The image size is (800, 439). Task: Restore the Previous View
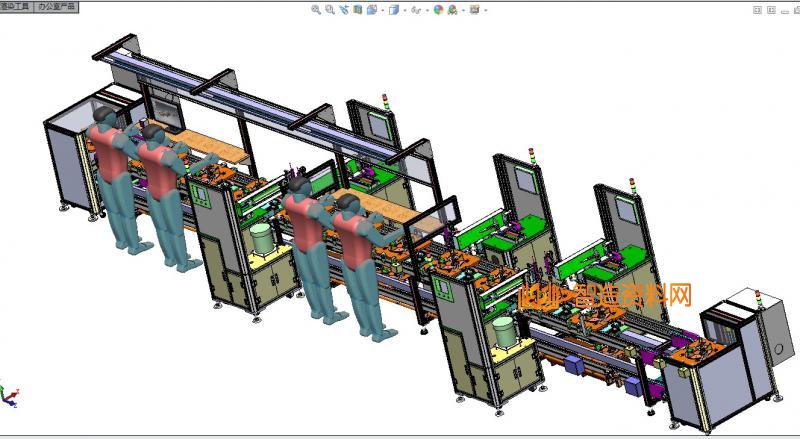click(x=344, y=10)
